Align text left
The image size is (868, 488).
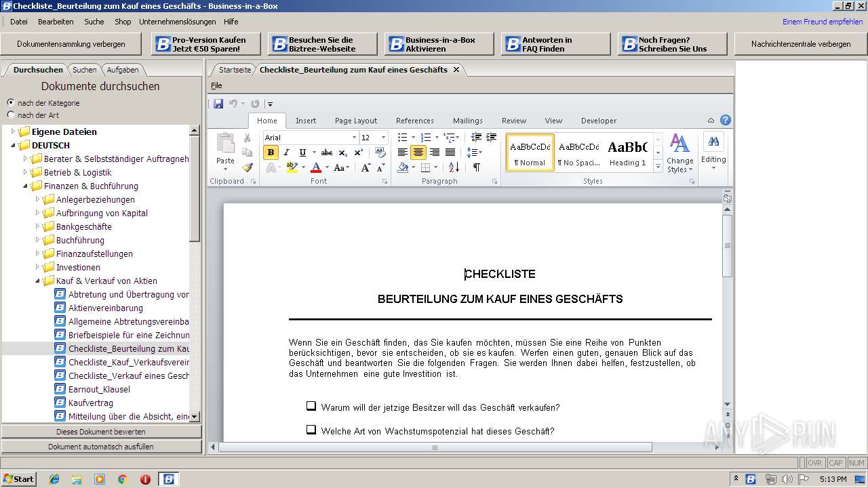click(403, 152)
